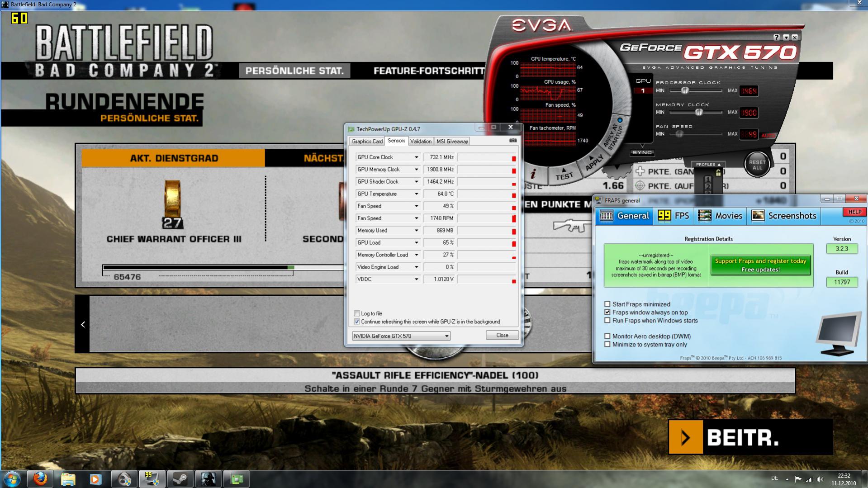
Task: Click the BEITR. join button
Action: coord(750,437)
